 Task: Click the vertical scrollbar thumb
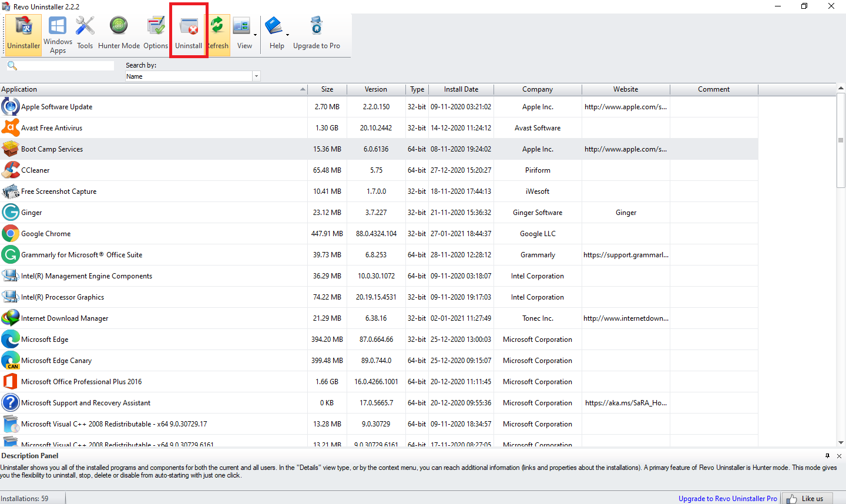(x=841, y=141)
